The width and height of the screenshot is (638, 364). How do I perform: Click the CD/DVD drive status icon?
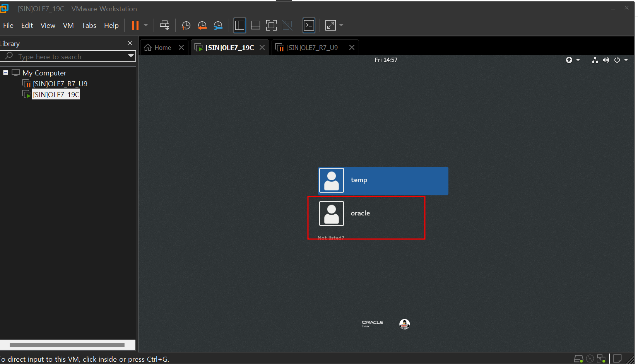point(590,359)
